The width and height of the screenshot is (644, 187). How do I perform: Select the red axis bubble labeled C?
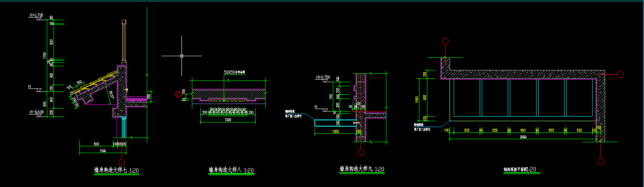pos(178,95)
